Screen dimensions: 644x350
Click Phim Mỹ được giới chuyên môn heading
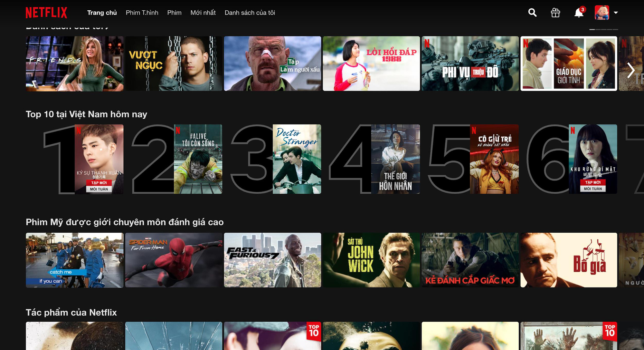(125, 222)
